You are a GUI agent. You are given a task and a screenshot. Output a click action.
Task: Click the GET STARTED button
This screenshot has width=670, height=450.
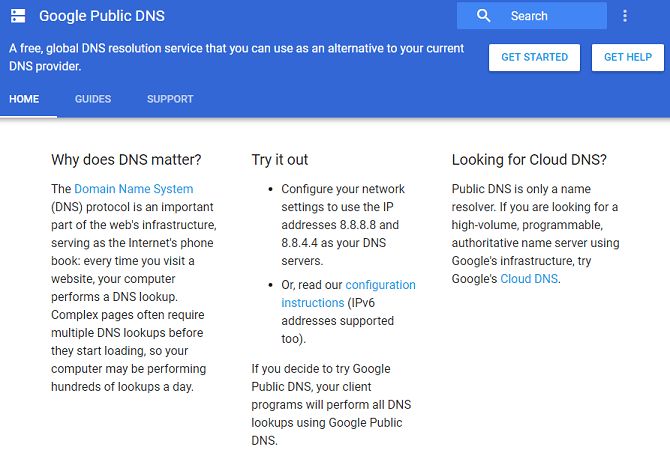(535, 57)
